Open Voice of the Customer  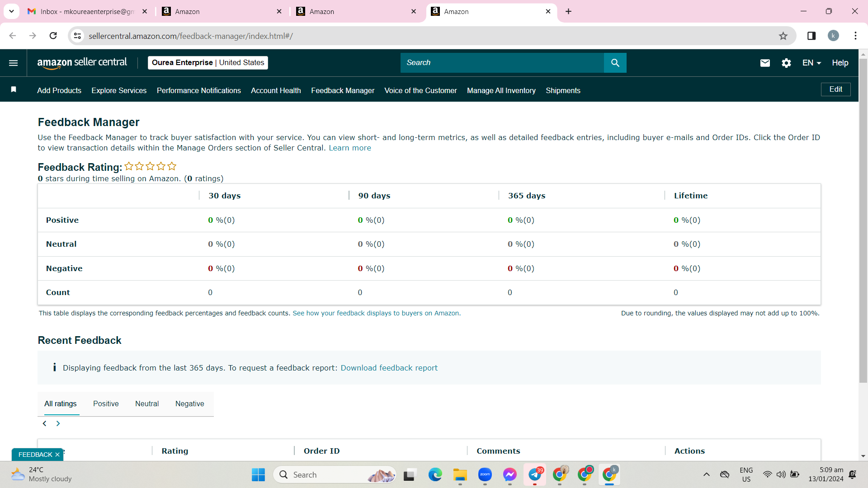click(x=420, y=90)
